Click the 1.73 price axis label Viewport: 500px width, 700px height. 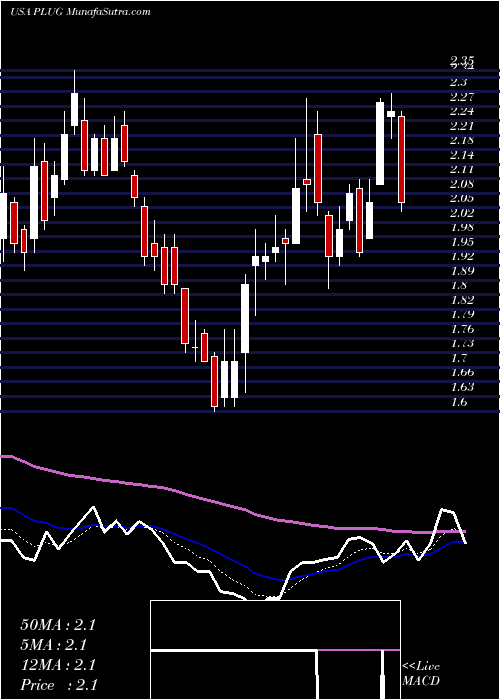462,344
